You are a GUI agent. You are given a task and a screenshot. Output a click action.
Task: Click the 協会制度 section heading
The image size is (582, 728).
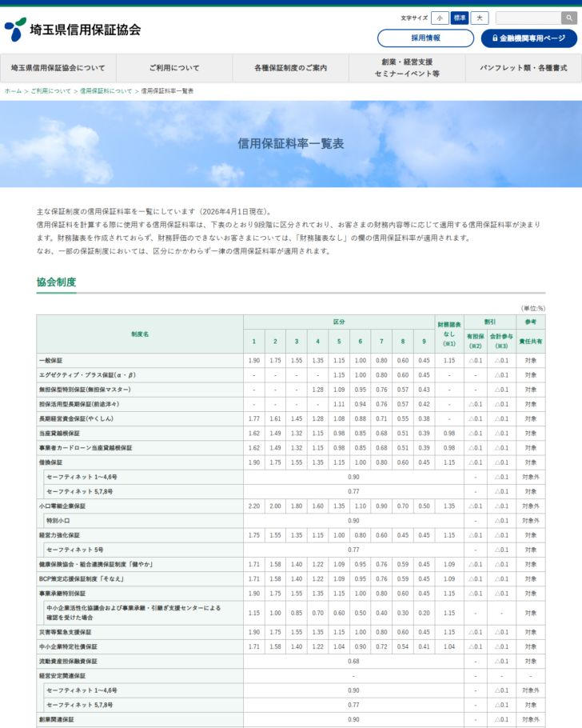[56, 282]
